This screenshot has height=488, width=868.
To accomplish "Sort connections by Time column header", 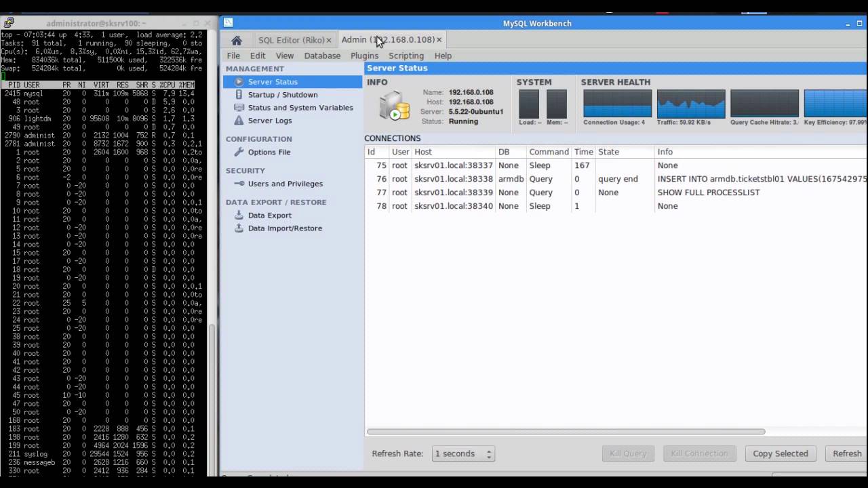I will 583,152.
